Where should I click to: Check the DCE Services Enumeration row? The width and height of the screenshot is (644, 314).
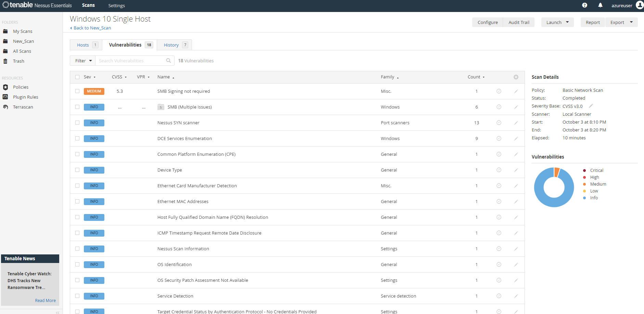point(77,138)
